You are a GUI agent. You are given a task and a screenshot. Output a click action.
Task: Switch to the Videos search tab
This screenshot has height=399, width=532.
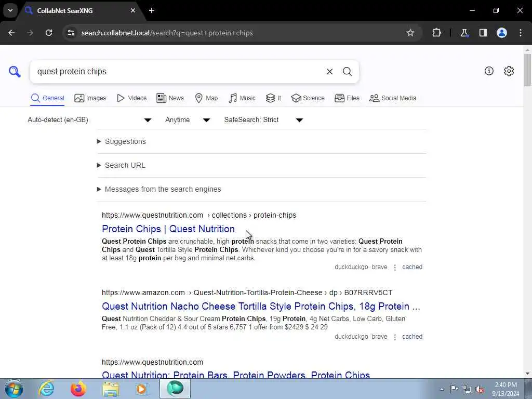(x=131, y=98)
